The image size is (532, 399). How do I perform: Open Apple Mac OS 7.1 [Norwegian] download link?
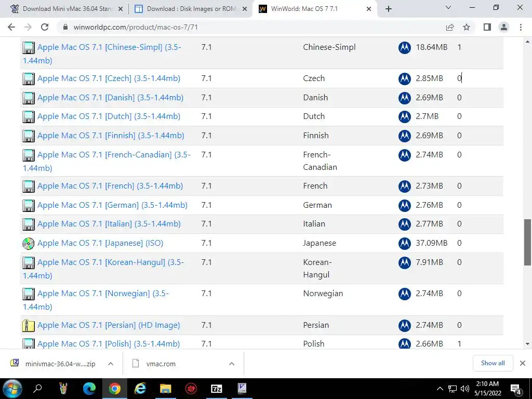(96, 300)
